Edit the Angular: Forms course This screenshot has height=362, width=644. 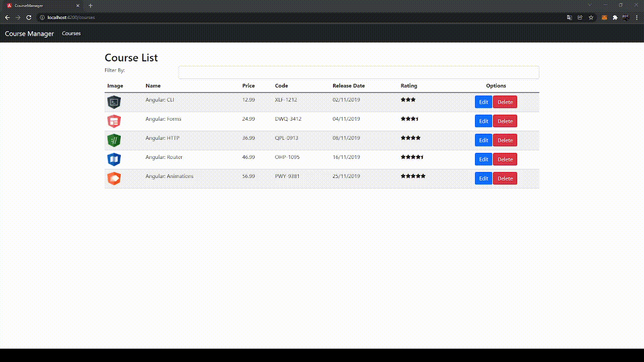484,121
